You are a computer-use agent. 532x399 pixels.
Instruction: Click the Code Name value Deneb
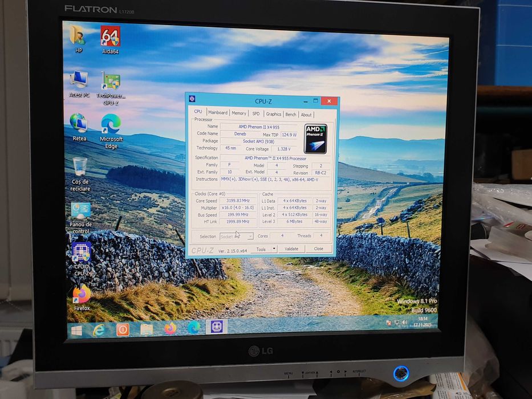(240, 134)
